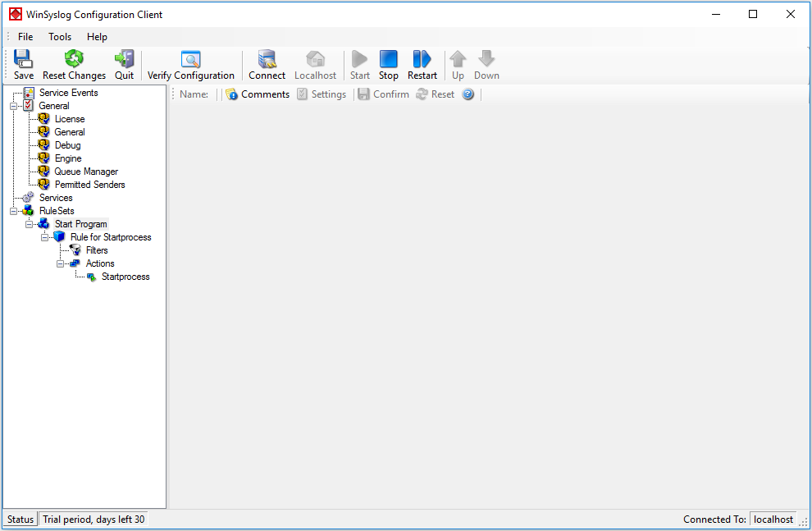Open the File menu

pyautogui.click(x=25, y=37)
